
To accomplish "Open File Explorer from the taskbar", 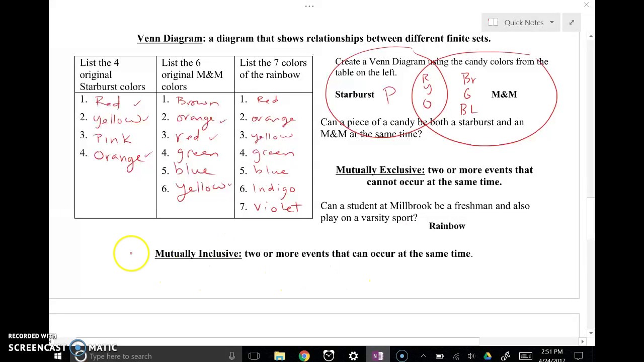I will [279, 356].
